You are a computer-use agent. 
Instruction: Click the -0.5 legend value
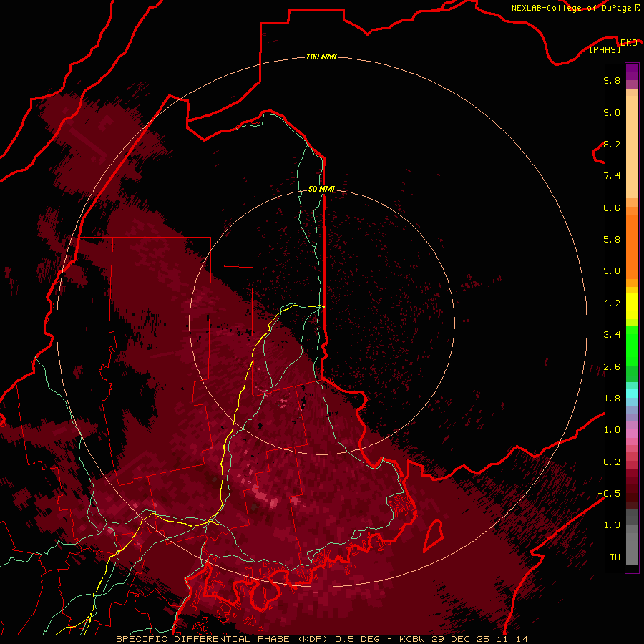pos(609,494)
